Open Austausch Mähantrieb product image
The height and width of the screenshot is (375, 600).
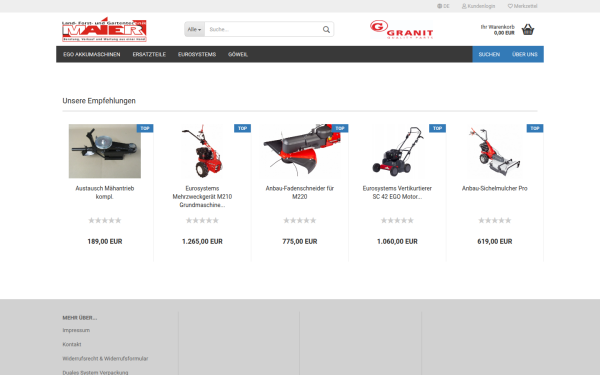[105, 151]
